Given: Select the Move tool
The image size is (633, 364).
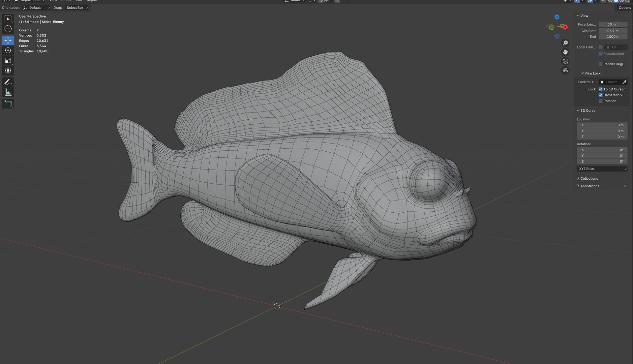Looking at the screenshot, I should [8, 40].
